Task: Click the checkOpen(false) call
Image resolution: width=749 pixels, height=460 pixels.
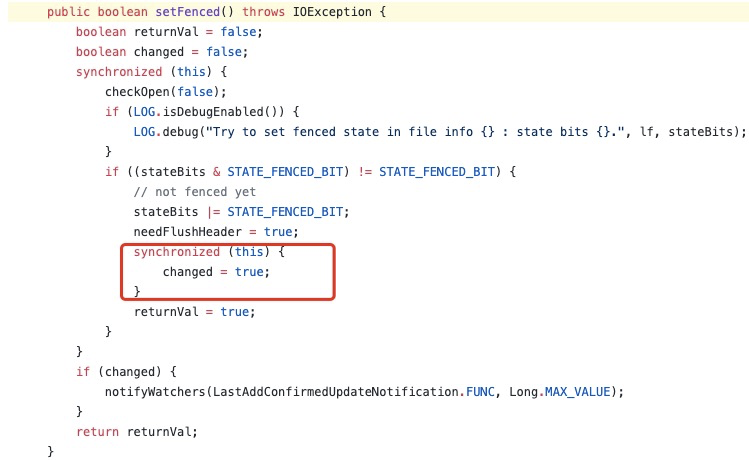Action: [x=166, y=92]
